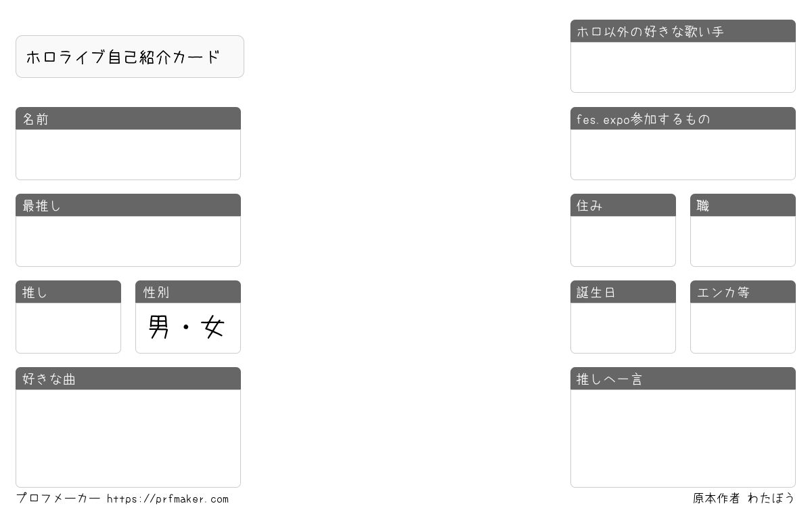Screen dimensions: 812x508
Task: Click the 誕生日 answer box
Action: 623,328
